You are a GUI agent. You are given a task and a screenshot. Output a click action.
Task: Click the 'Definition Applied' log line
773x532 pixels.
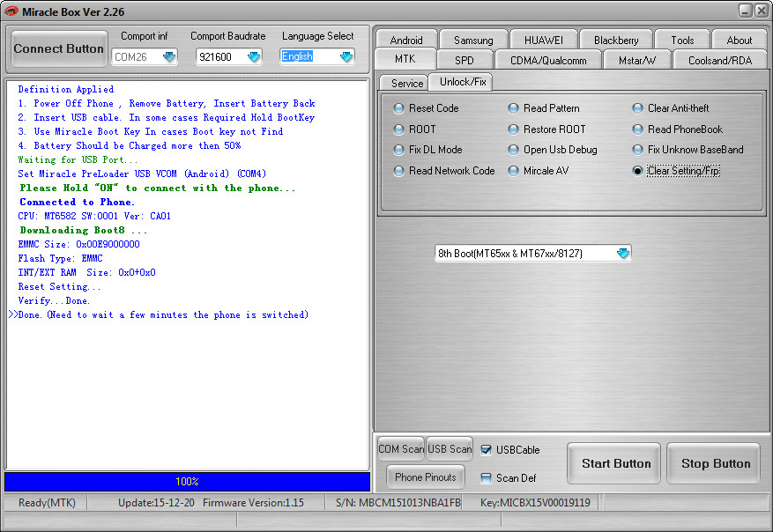pyautogui.click(x=65, y=89)
